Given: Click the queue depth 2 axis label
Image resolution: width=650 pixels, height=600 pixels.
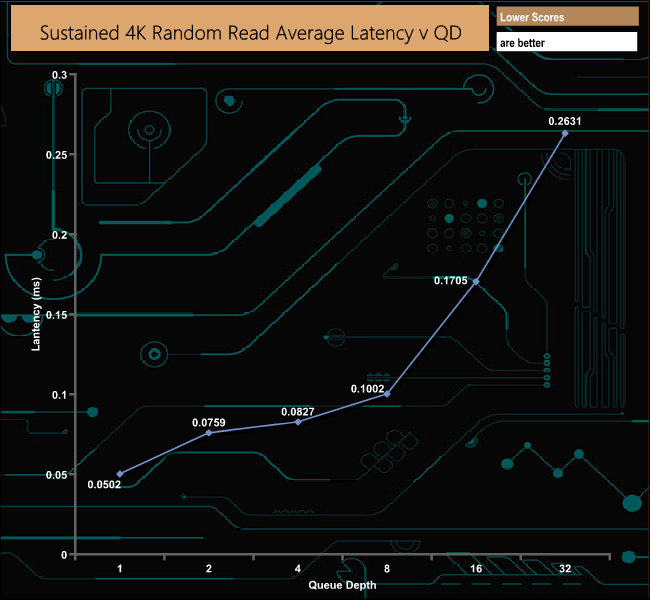Looking at the screenshot, I should point(209,568).
